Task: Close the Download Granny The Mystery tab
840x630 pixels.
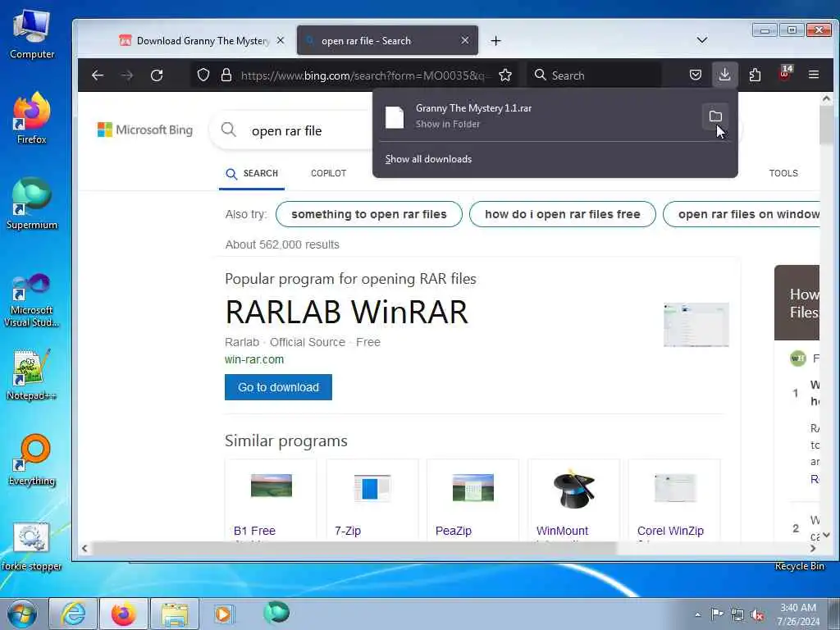Action: (x=281, y=41)
